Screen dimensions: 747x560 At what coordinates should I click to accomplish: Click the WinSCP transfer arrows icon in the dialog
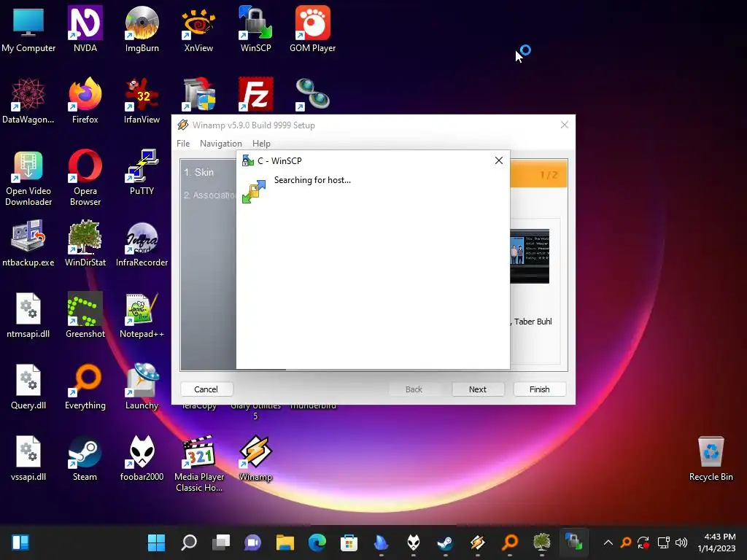click(x=253, y=192)
